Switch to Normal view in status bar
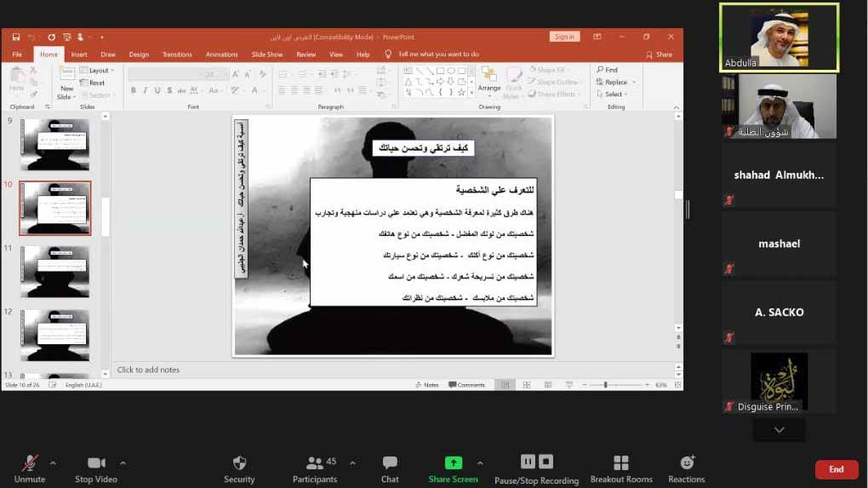Viewport: 868px width, 488px height. coord(505,385)
